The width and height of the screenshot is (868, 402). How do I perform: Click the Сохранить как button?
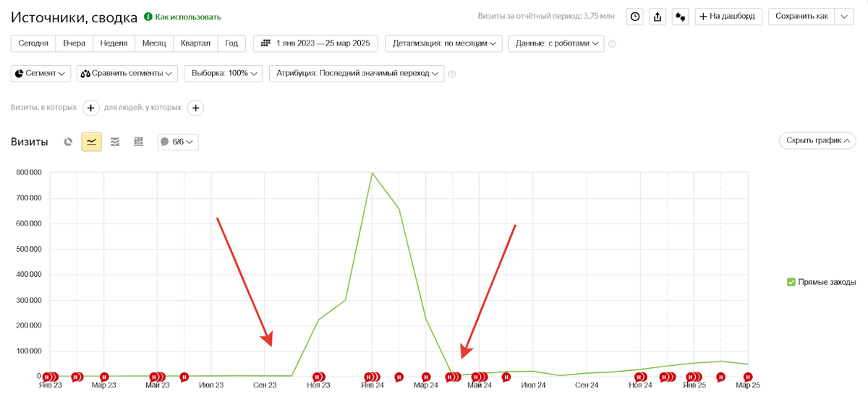click(x=801, y=17)
